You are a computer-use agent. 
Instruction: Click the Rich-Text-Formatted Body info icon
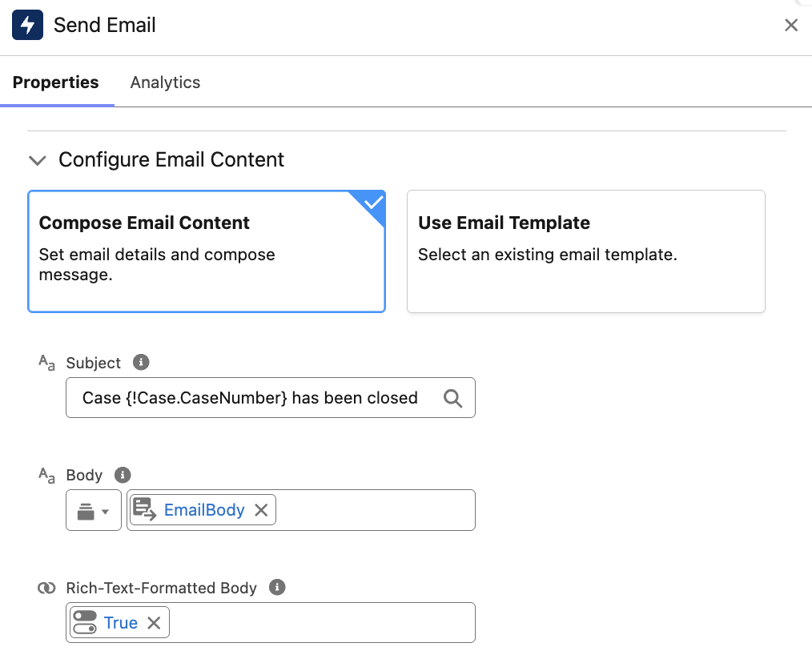click(x=277, y=587)
